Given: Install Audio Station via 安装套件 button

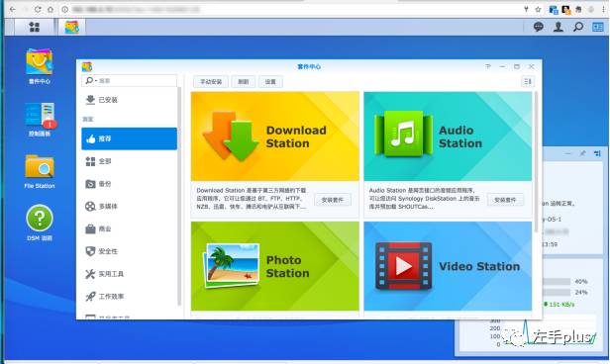Looking at the screenshot, I should [x=505, y=200].
